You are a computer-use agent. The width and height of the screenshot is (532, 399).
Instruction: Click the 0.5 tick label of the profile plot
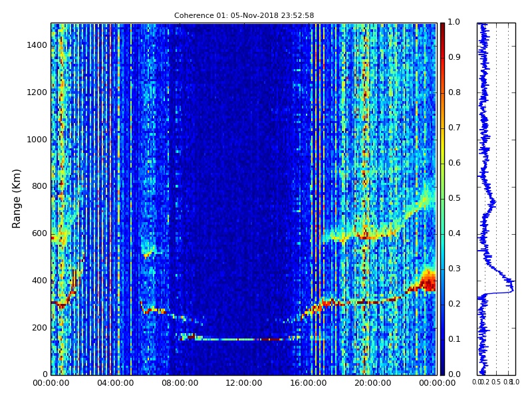(496, 382)
